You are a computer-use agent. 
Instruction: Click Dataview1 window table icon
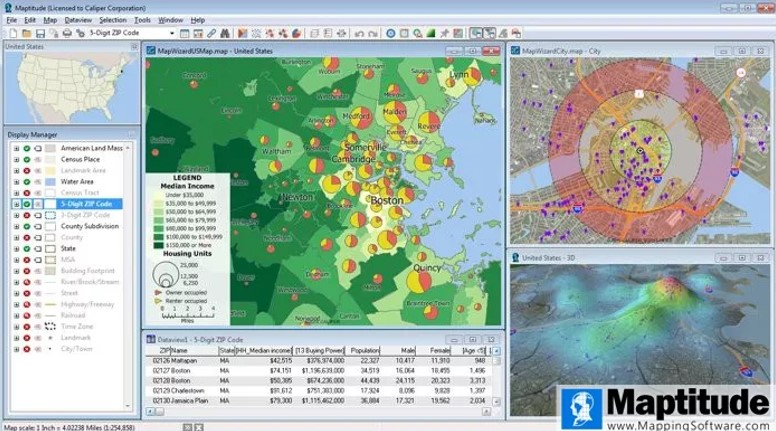pyautogui.click(x=151, y=339)
